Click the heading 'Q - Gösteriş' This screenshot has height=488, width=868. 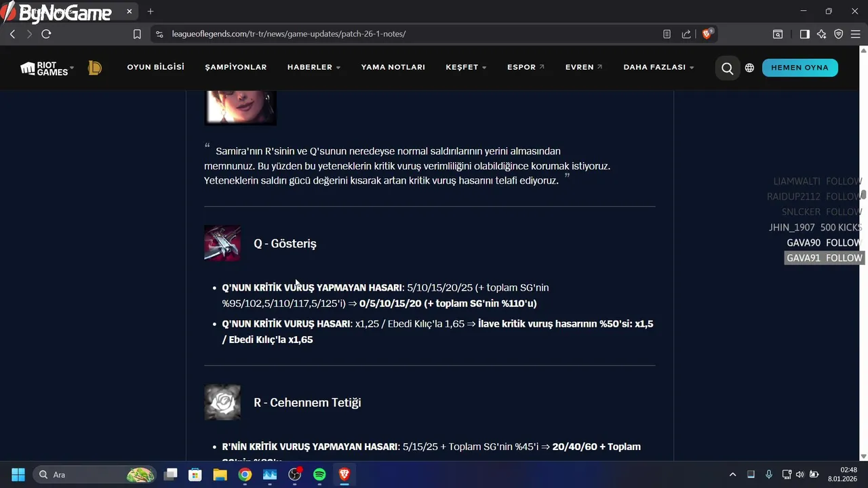(x=285, y=243)
